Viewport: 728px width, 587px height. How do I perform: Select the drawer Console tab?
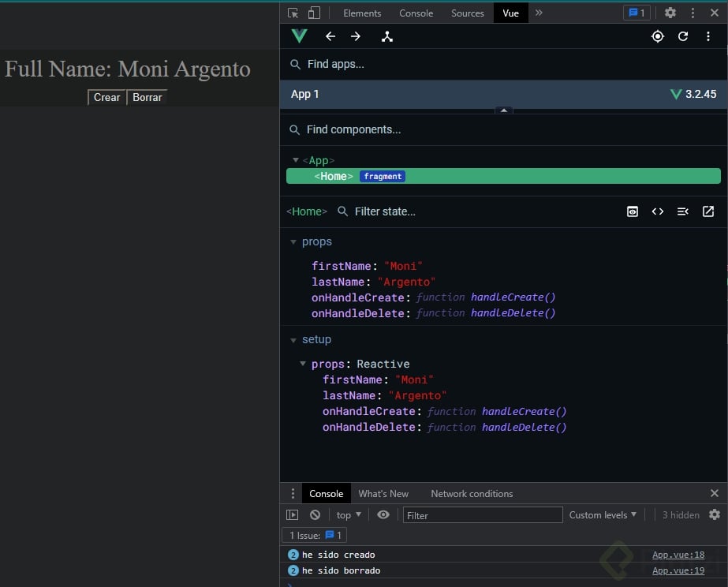pyautogui.click(x=327, y=494)
